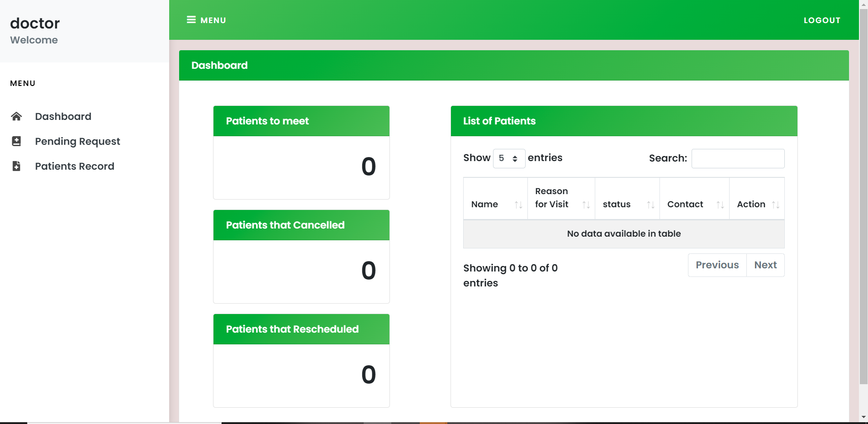
Task: Click the Patients that Cancelled count
Action: click(x=368, y=271)
